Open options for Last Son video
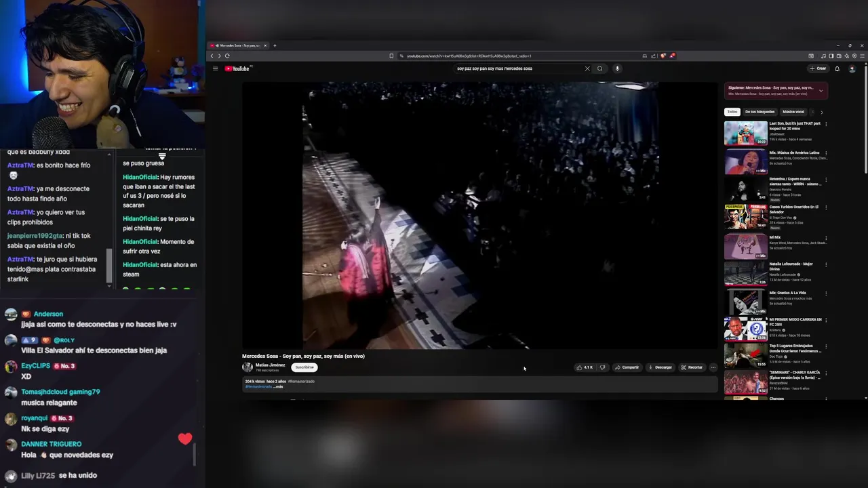The width and height of the screenshot is (868, 488). (826, 124)
